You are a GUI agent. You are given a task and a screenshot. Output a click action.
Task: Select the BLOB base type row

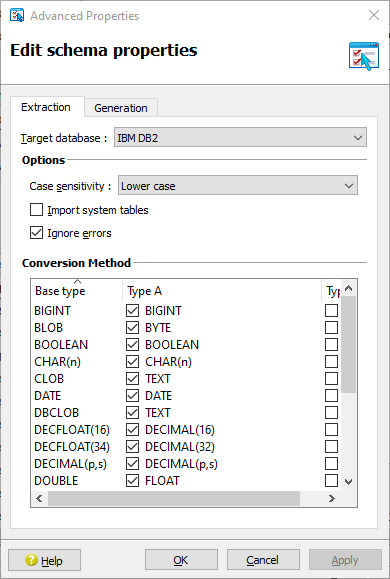click(48, 328)
